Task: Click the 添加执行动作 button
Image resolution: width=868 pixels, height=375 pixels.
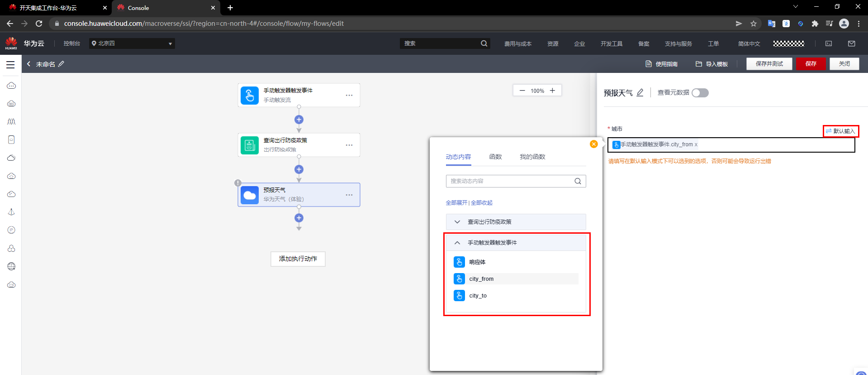Action: 298,259
